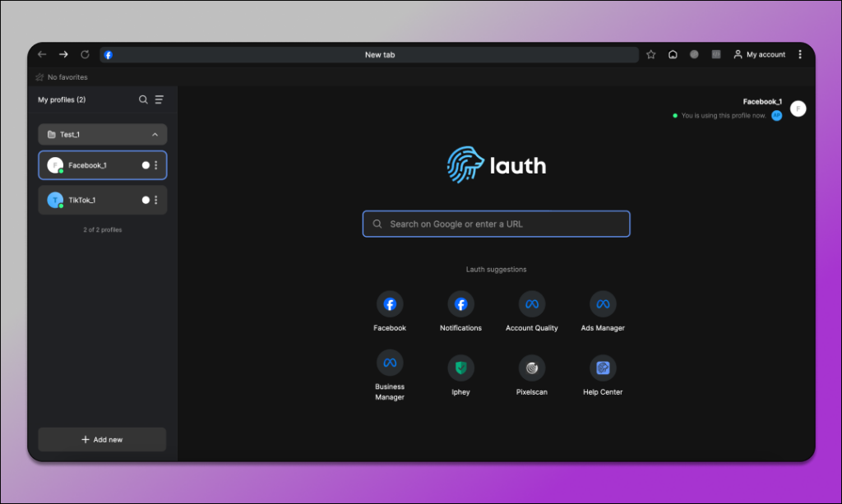
Task: Open the My account menu
Action: point(759,54)
